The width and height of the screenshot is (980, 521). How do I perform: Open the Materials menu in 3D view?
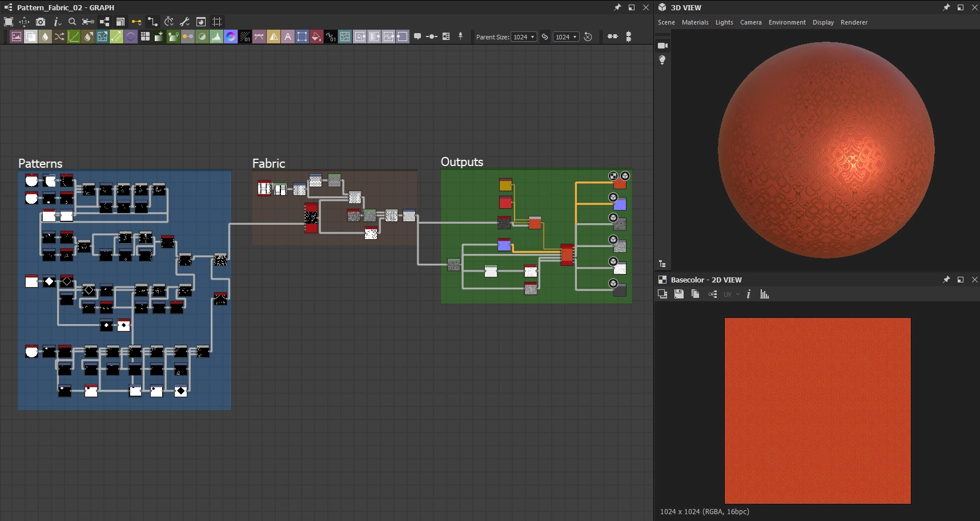coord(695,22)
